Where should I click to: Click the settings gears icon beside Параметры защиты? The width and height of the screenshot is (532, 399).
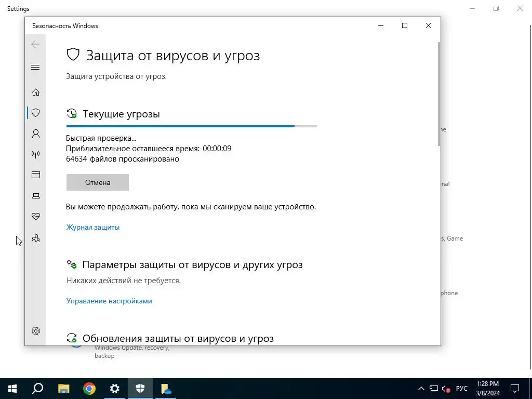72,264
